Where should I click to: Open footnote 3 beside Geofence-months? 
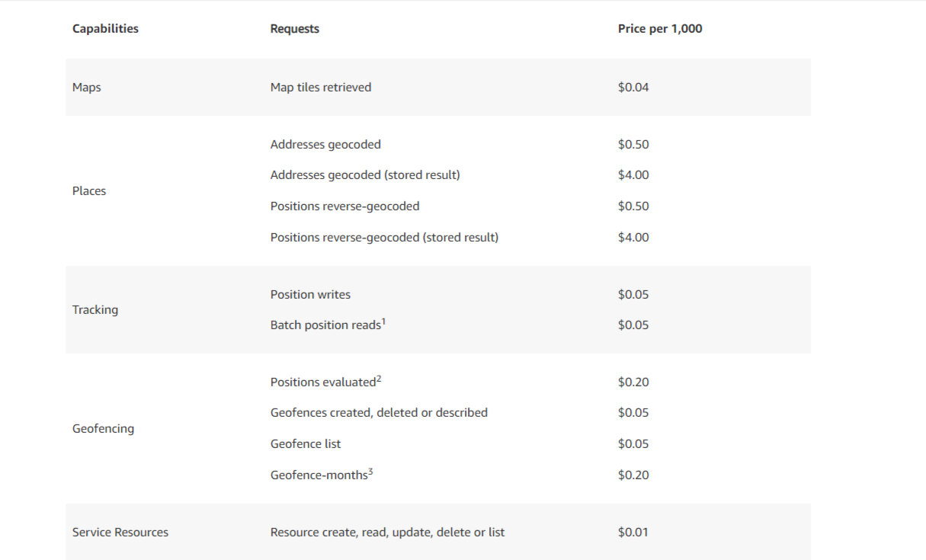coord(370,472)
